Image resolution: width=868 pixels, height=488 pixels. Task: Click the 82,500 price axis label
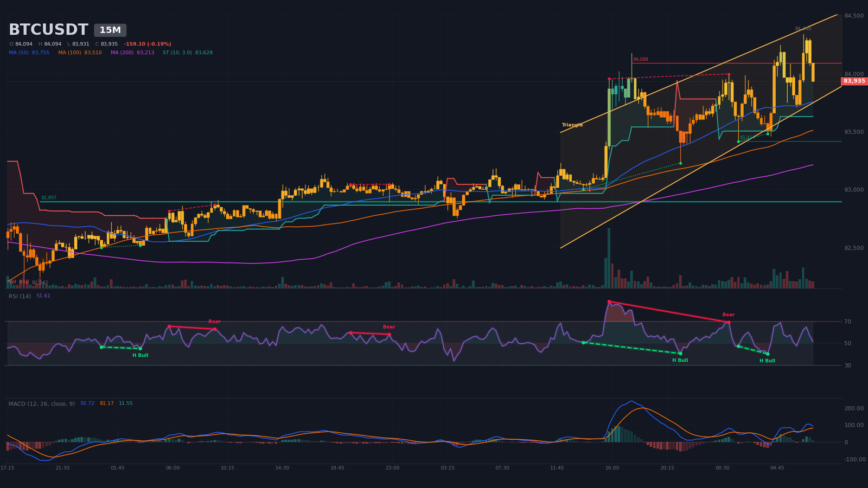[x=854, y=248]
